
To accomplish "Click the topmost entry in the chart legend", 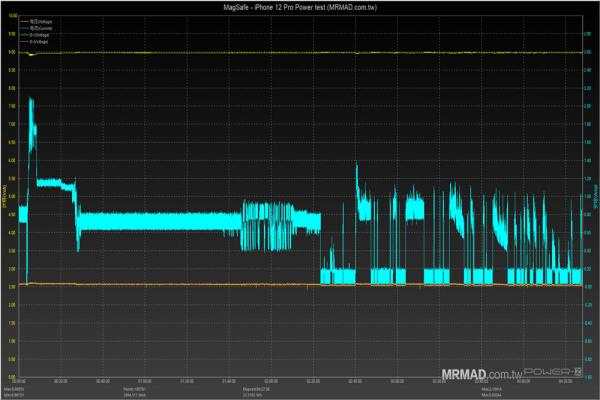I will [x=36, y=22].
